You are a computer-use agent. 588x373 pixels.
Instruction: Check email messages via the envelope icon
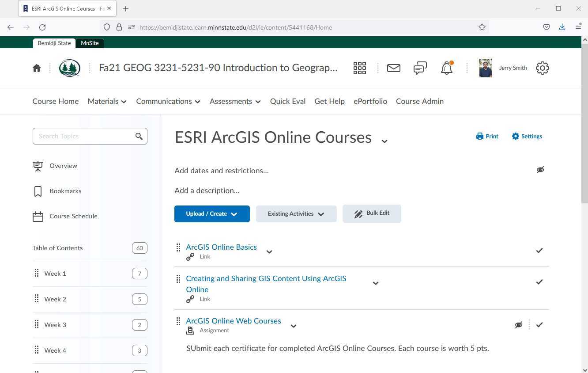(x=393, y=68)
